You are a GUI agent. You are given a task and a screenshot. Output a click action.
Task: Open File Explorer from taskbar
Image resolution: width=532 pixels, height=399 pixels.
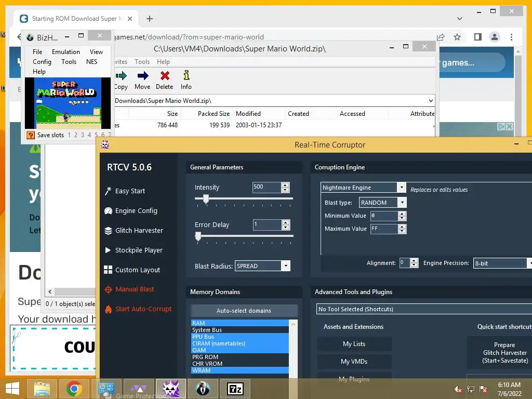[42, 389]
